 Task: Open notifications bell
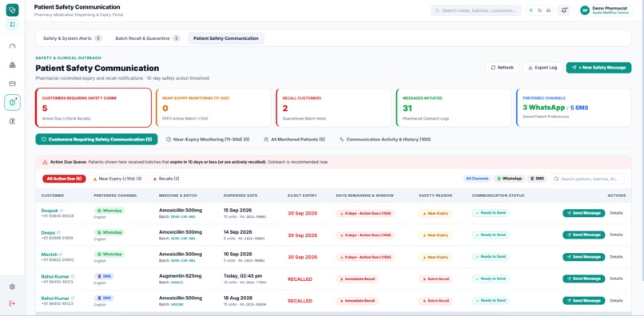point(563,10)
